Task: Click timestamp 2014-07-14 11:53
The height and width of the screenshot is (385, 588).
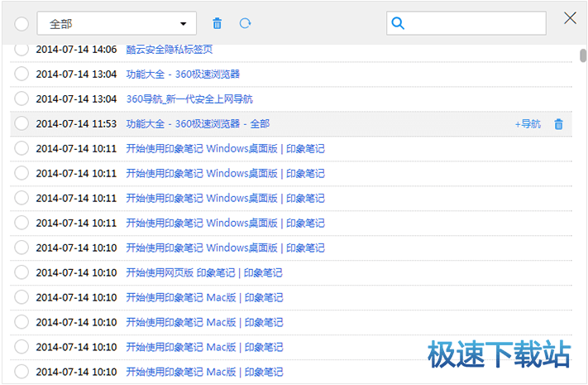Action: pos(76,123)
